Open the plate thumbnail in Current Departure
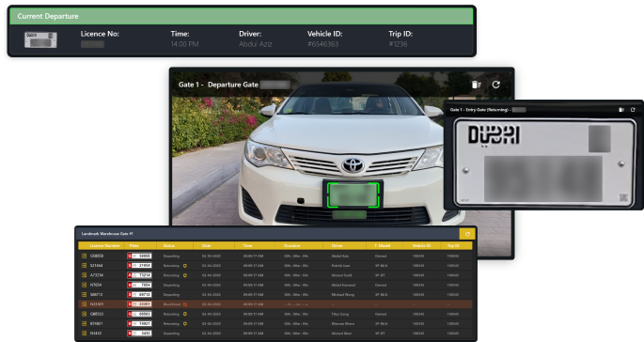Screen dimensions: 644x342 pos(40,39)
